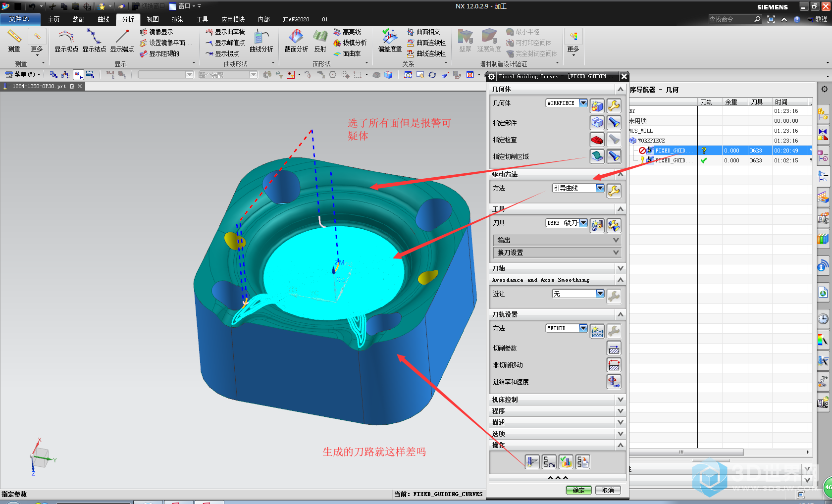Select the first FIXED_GUID operation row

tap(721, 151)
